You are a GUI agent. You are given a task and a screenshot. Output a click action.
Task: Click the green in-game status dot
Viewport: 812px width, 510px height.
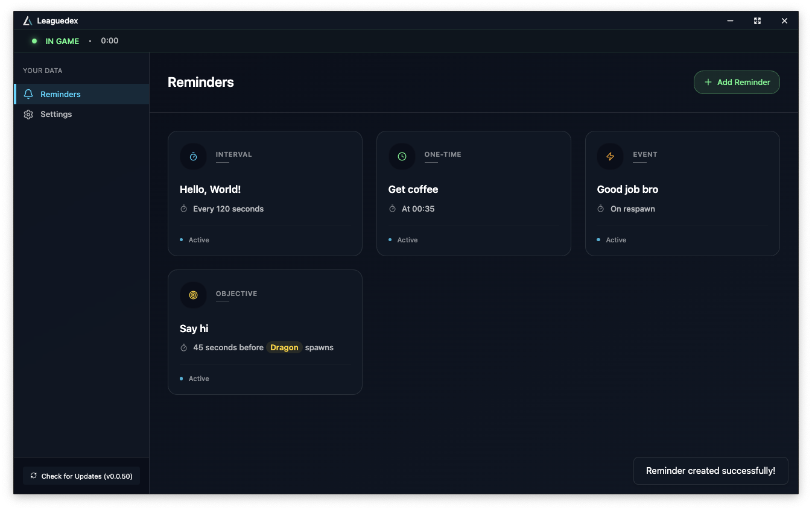pyautogui.click(x=34, y=41)
